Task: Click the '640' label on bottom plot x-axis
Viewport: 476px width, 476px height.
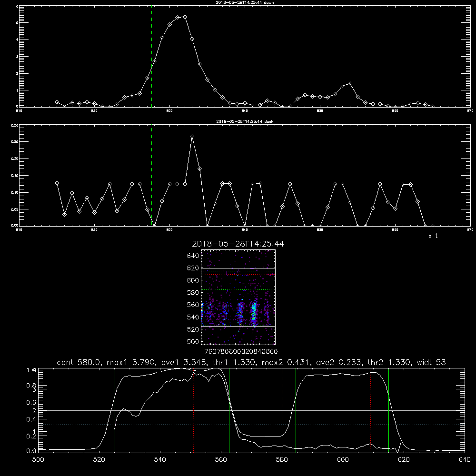Action: (x=465, y=460)
